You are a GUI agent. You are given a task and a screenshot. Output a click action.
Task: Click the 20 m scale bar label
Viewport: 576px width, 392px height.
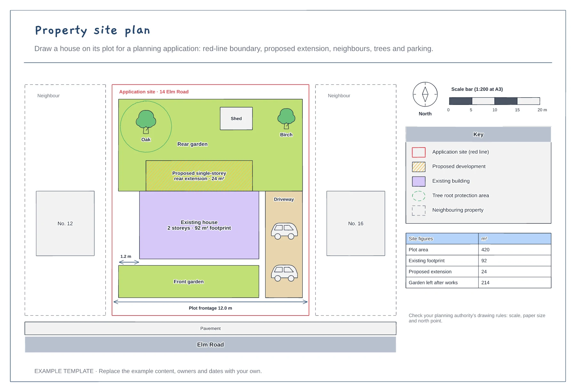pos(542,110)
